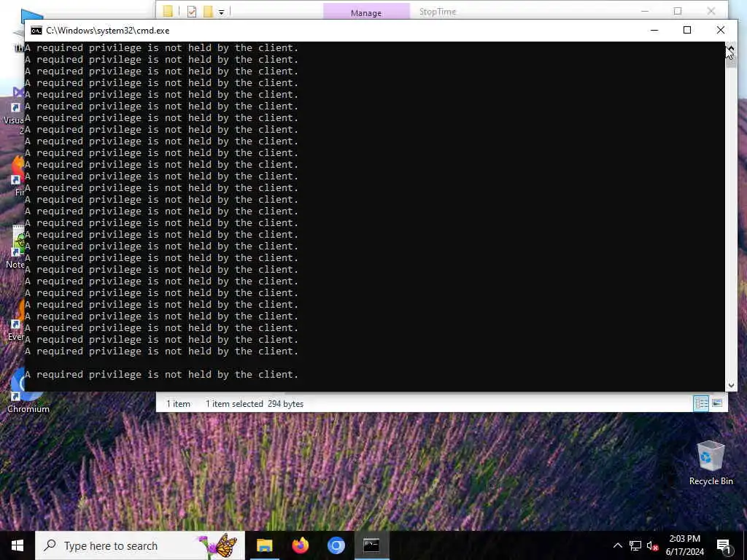Click the cmd scrollbar down arrow
The width and height of the screenshot is (747, 560).
point(731,386)
